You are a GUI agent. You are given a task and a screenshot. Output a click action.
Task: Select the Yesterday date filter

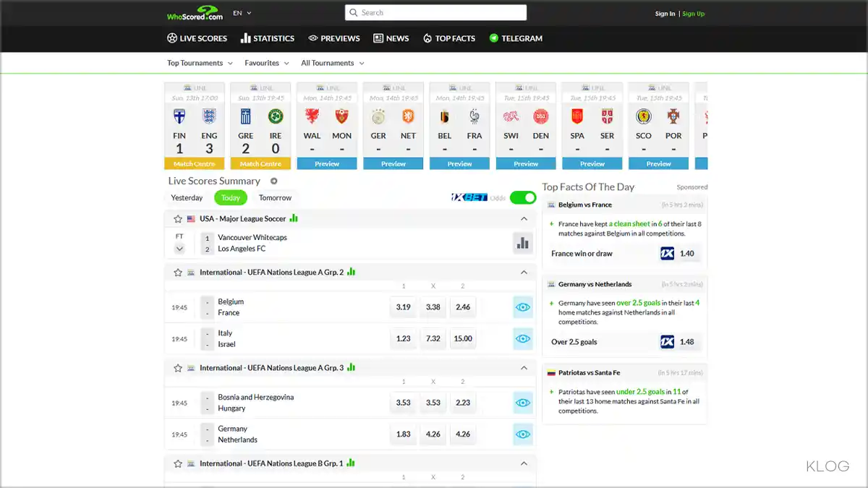click(x=187, y=198)
